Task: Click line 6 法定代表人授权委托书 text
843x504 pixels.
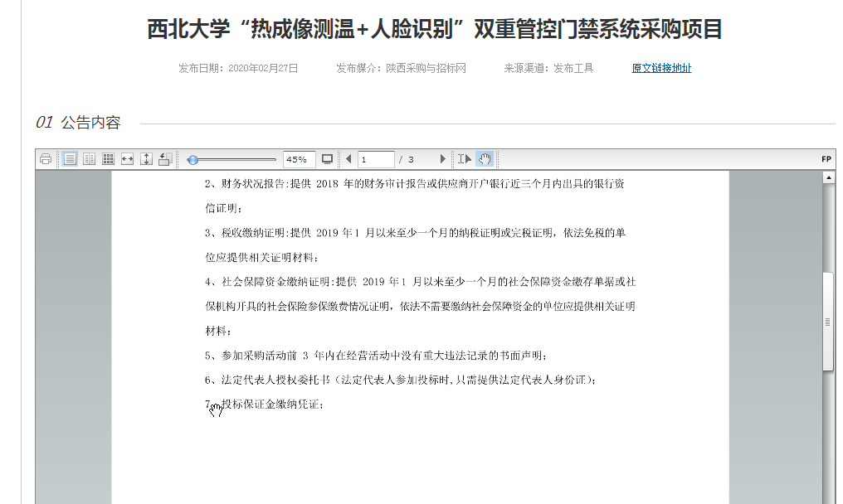Action: pos(401,380)
